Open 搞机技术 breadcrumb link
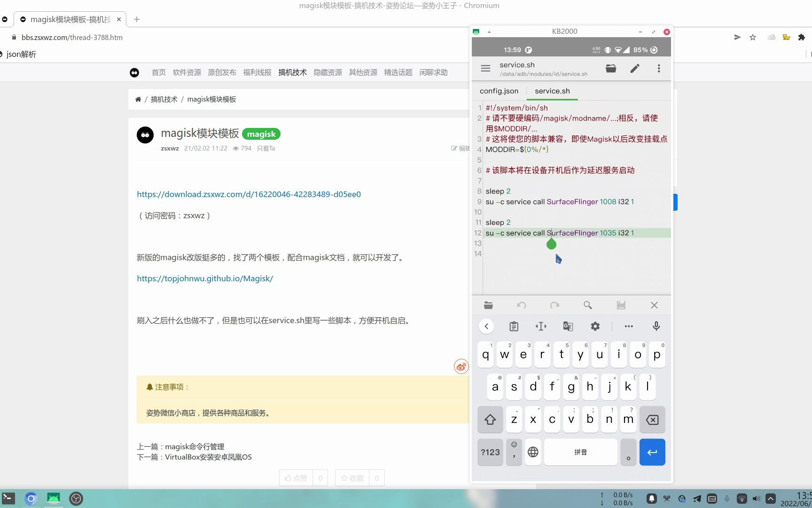 coord(164,99)
